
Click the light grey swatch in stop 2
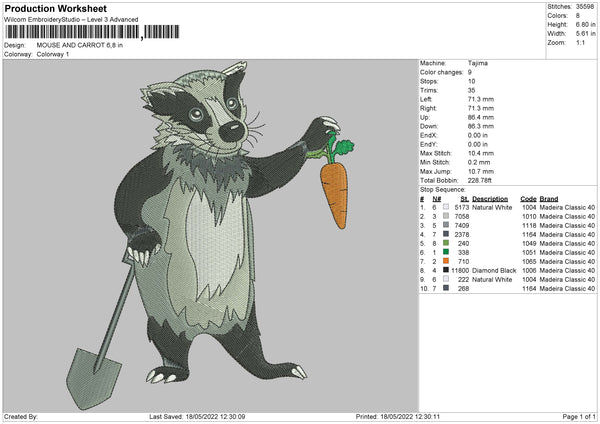(446, 216)
